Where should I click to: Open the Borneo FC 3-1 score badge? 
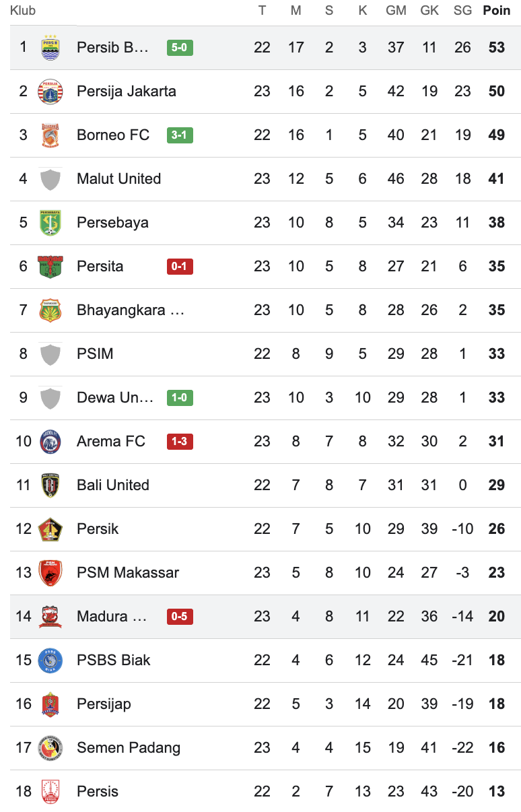click(180, 135)
